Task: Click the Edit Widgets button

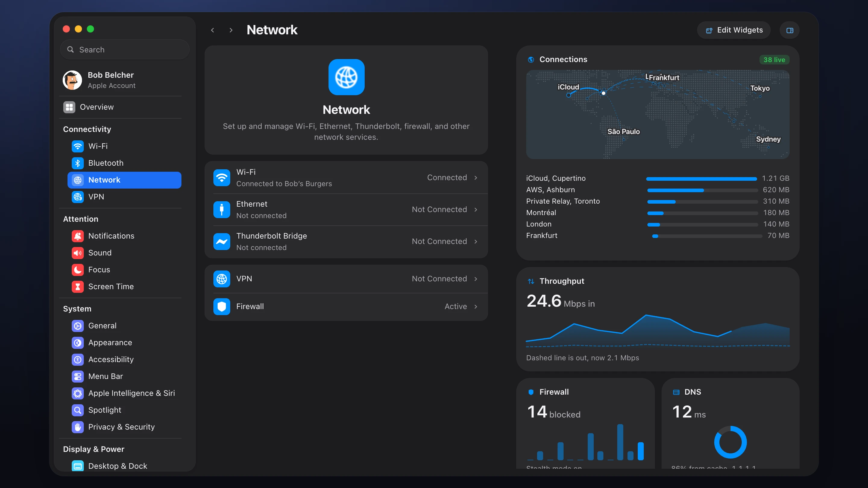Action: (x=734, y=30)
